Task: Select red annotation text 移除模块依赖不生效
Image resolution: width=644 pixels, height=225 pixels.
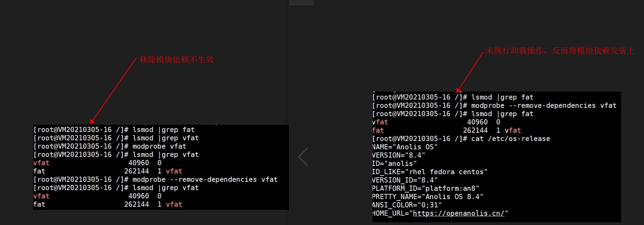Action: [x=177, y=59]
